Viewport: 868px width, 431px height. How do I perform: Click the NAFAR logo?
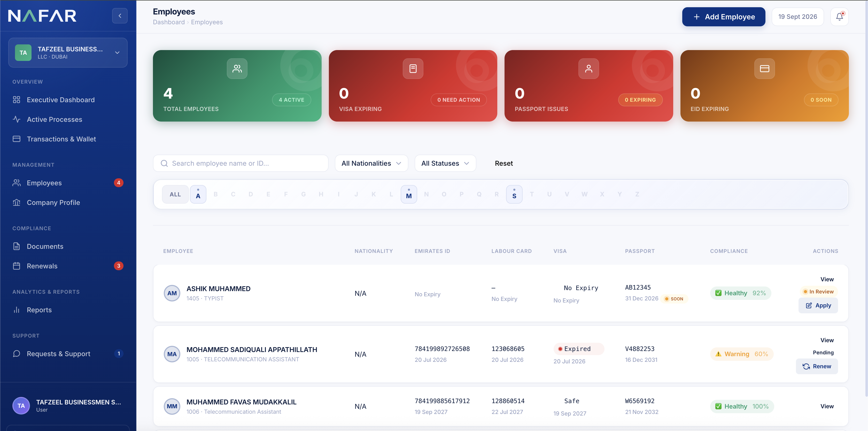tap(42, 16)
